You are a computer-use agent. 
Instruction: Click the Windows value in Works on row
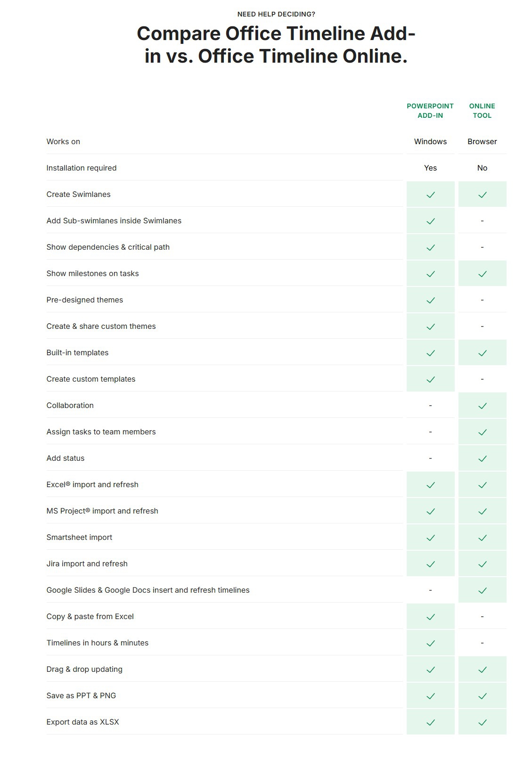(x=430, y=142)
